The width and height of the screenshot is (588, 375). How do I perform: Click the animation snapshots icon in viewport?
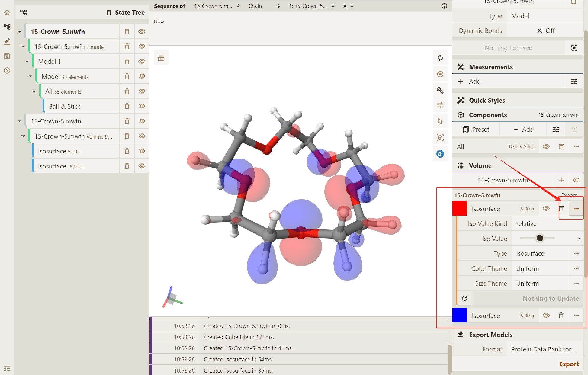click(161, 58)
